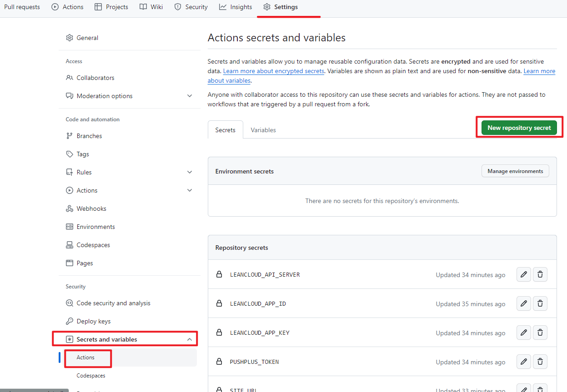
Task: Click the pencil edit icon for LEANCLOUD_API_SERVER
Action: [524, 274]
